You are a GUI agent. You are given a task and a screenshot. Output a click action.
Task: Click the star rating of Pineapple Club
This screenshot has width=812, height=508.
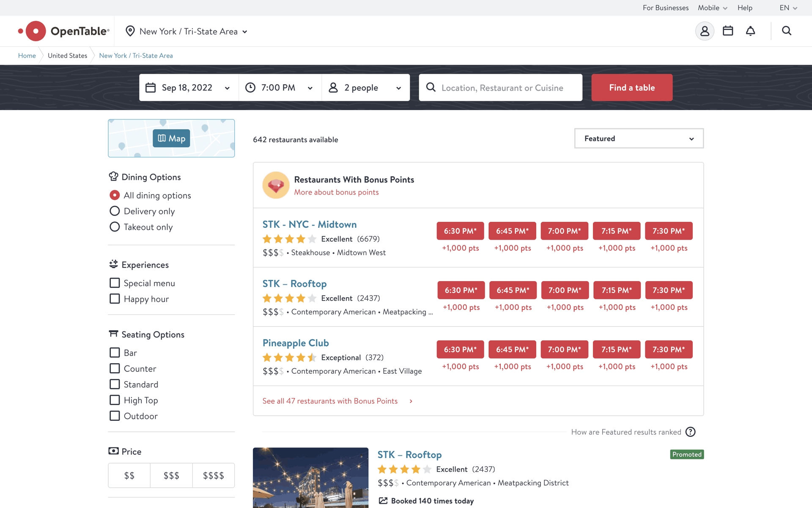289,358
